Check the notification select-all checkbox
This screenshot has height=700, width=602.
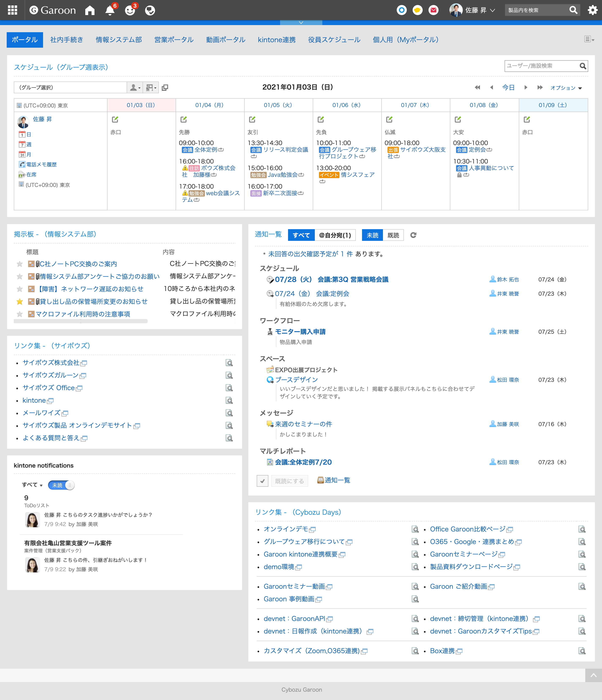[263, 481]
